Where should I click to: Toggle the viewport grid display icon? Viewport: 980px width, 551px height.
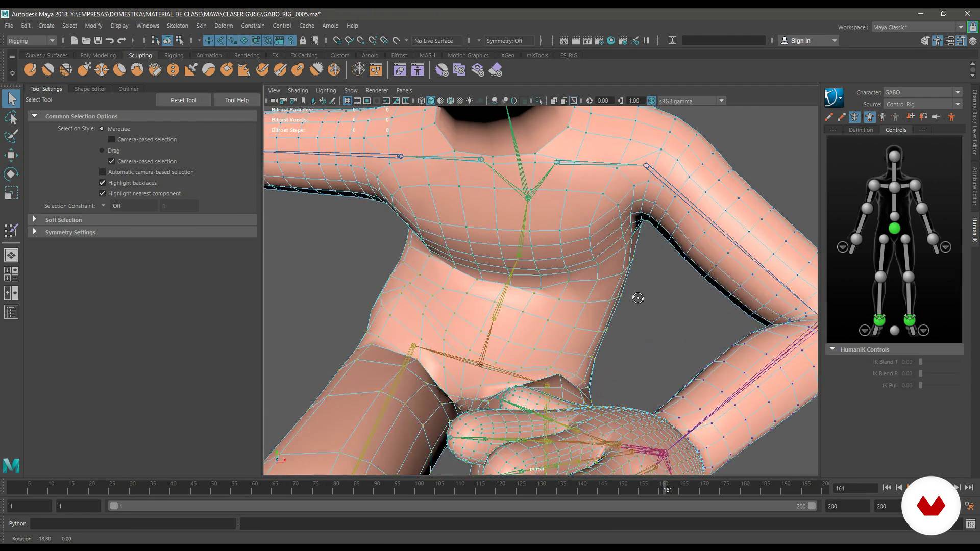[347, 101]
